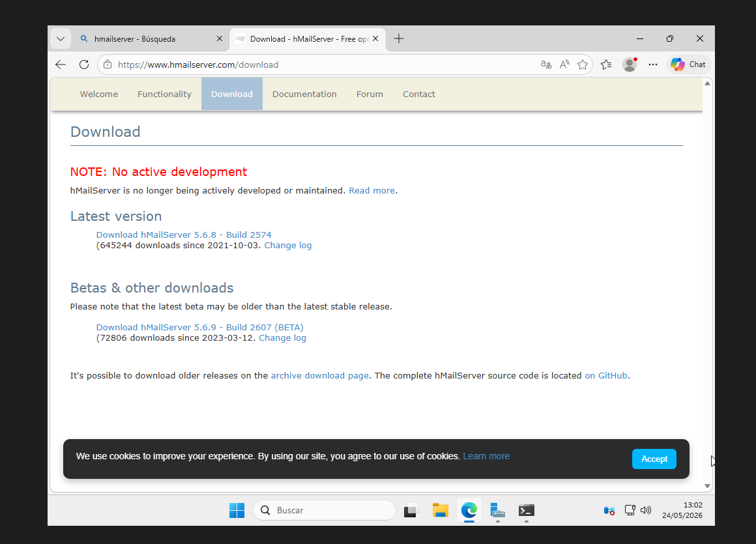Activate the read aloud icon
This screenshot has width=756, height=544.
pos(564,64)
